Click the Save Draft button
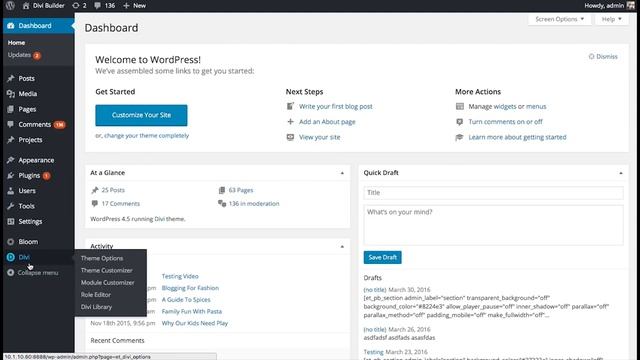 pos(382,258)
